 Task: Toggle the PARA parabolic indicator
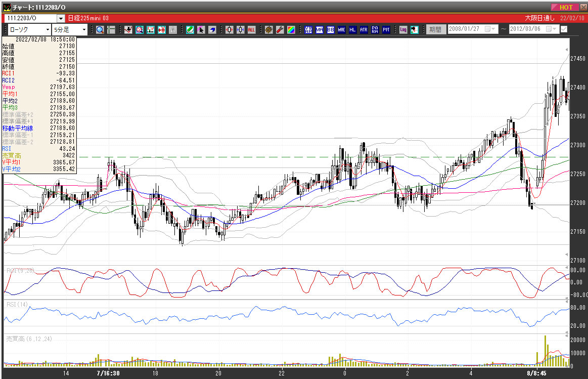click(375, 30)
